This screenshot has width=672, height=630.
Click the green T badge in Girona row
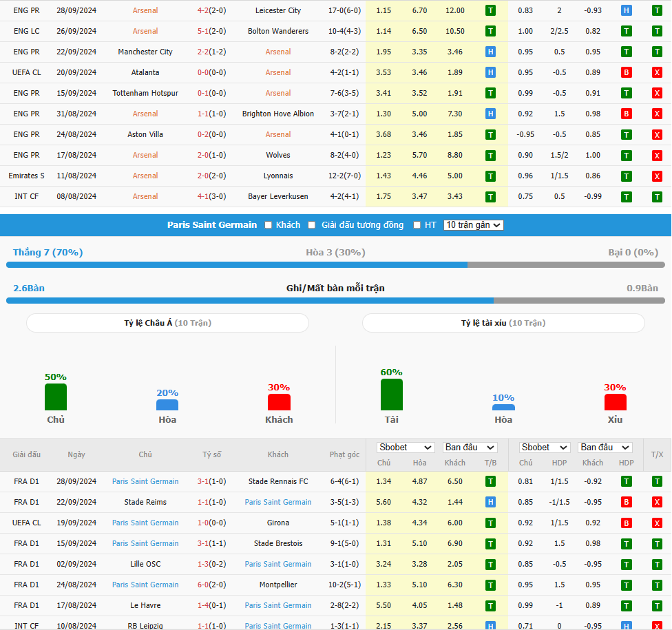pos(490,523)
